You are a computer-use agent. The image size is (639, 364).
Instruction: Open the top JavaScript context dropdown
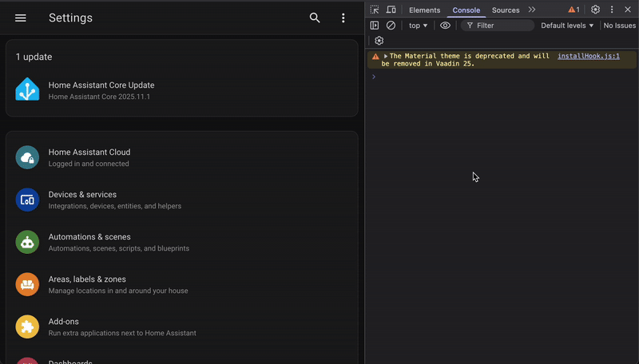pos(418,26)
